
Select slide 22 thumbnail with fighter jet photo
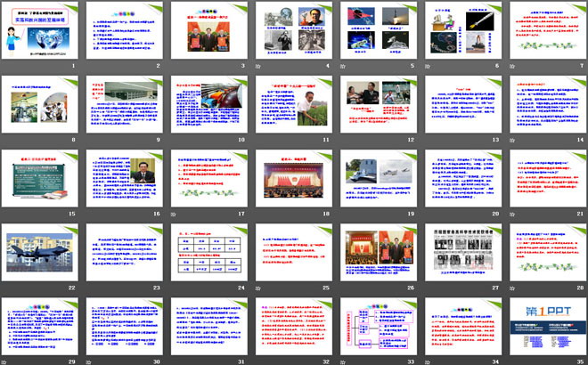(40, 252)
